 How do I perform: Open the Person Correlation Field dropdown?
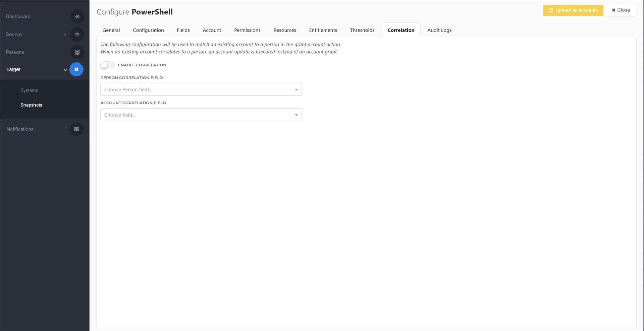(x=201, y=89)
